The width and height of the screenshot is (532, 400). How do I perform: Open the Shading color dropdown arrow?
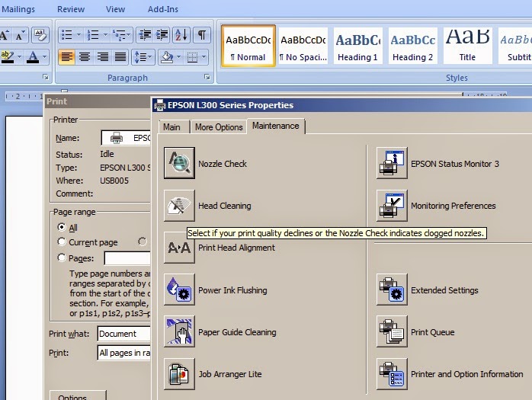(179, 56)
